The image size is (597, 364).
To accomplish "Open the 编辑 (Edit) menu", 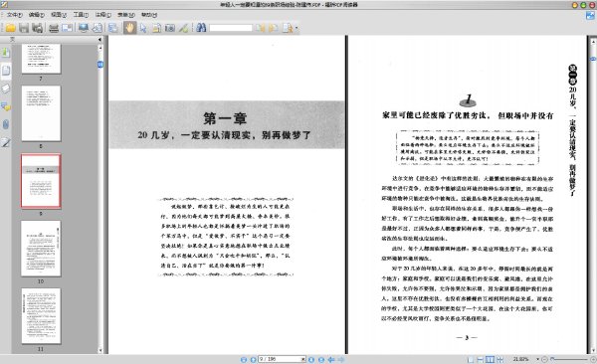I will coord(36,15).
